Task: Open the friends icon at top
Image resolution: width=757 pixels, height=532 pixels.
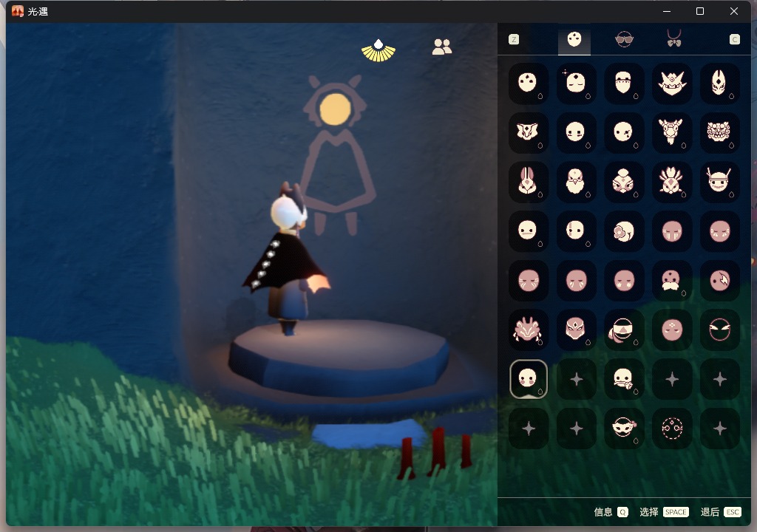Action: (442, 47)
